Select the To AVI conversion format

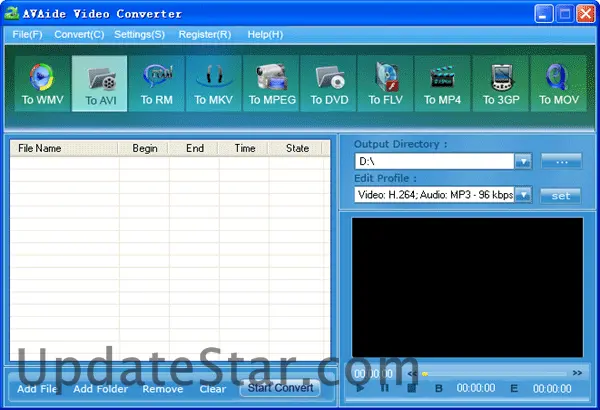pos(99,83)
